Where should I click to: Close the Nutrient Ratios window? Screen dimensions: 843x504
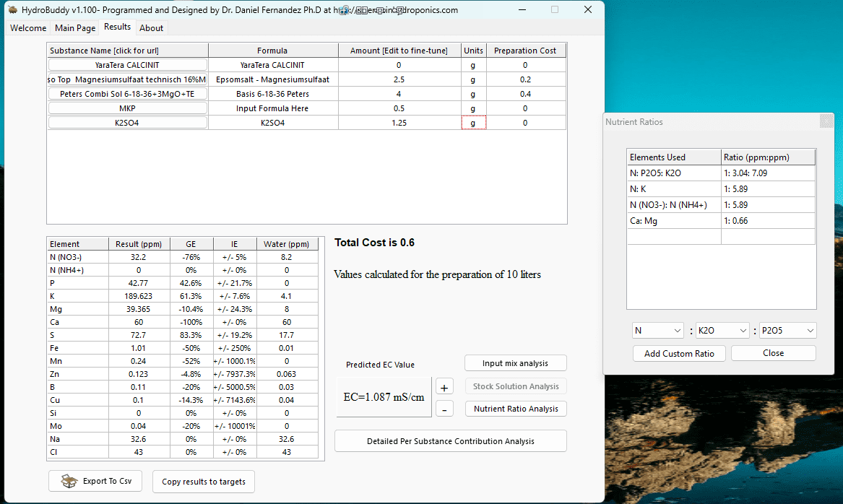773,353
